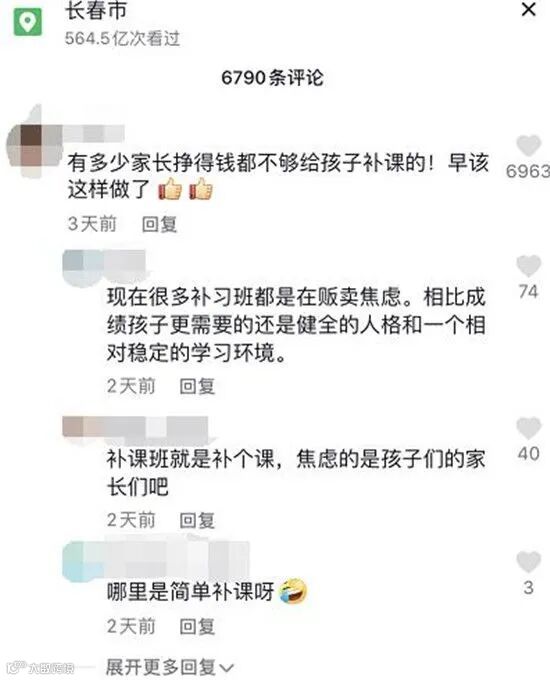Like the comment about 贩卖焦虑
The width and height of the screenshot is (550, 680).
point(528,265)
